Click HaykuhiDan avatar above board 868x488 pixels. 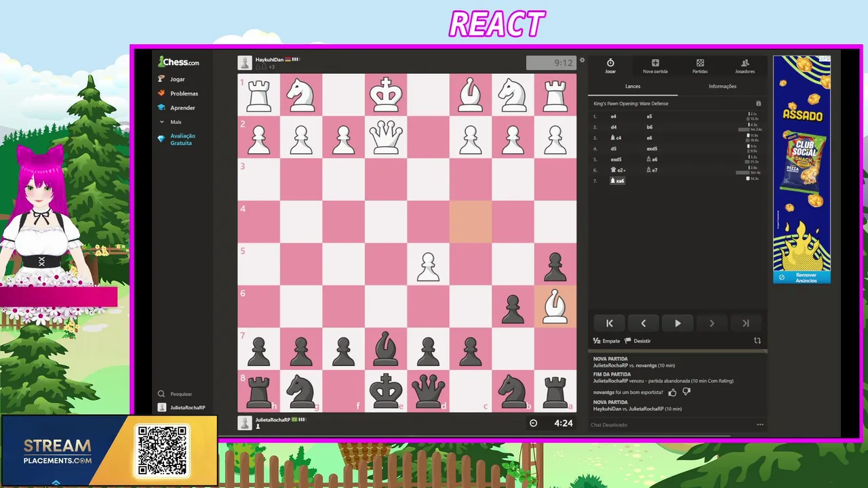(245, 63)
